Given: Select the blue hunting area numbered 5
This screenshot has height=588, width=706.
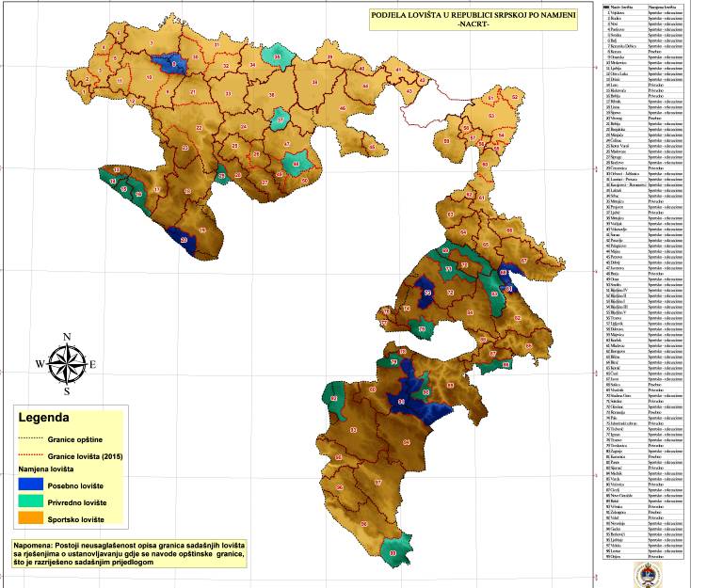Looking at the screenshot, I should pyautogui.click(x=171, y=63).
